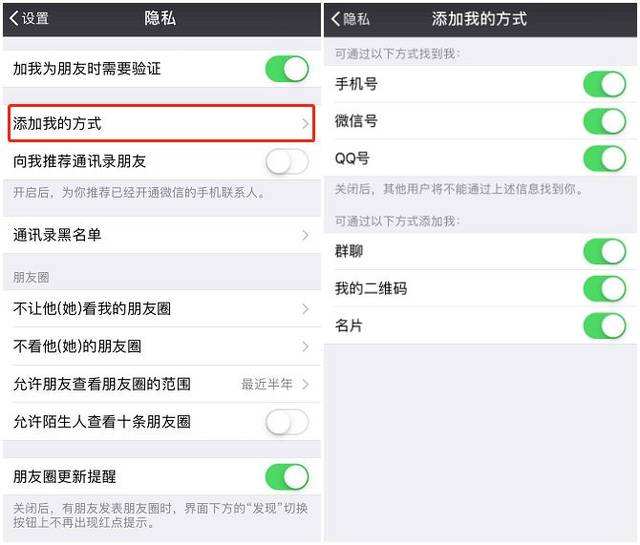Image resolution: width=640 pixels, height=545 pixels.
Task: Go back to 隐私 from 添加我的方式 page
Action: click(x=350, y=19)
